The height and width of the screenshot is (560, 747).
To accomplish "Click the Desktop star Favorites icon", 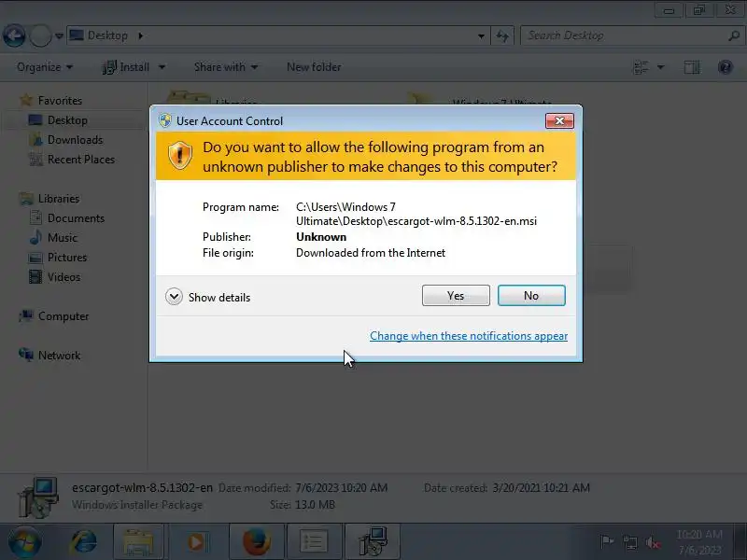I will (26, 100).
